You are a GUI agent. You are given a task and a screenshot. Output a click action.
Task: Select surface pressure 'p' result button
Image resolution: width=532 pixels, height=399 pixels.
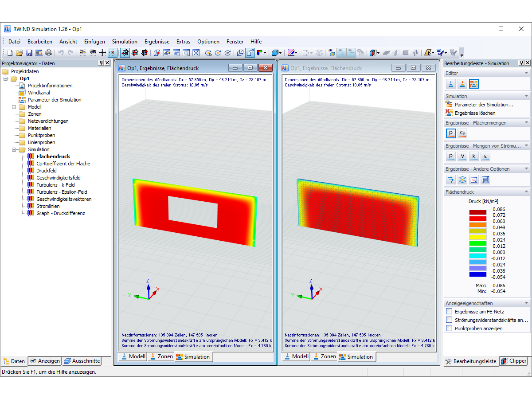tap(451, 133)
